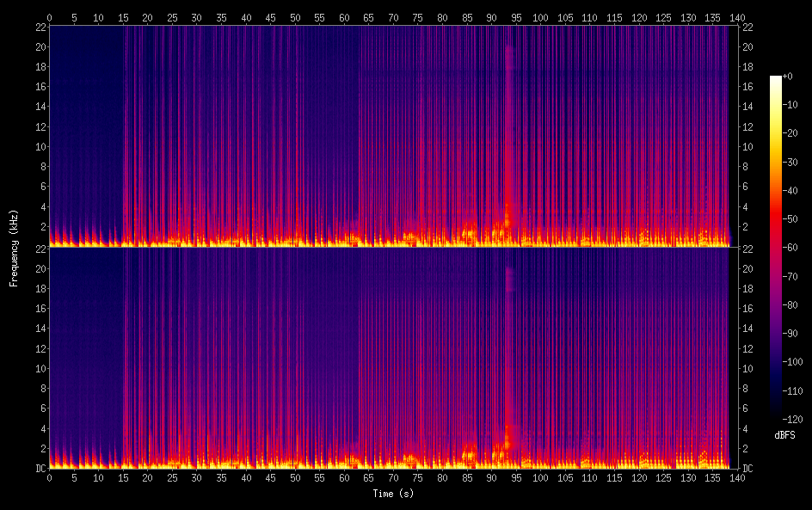Pick the 30-second tick on the bottom time axis
Viewport: 812px width, 510px height.
click(197, 476)
